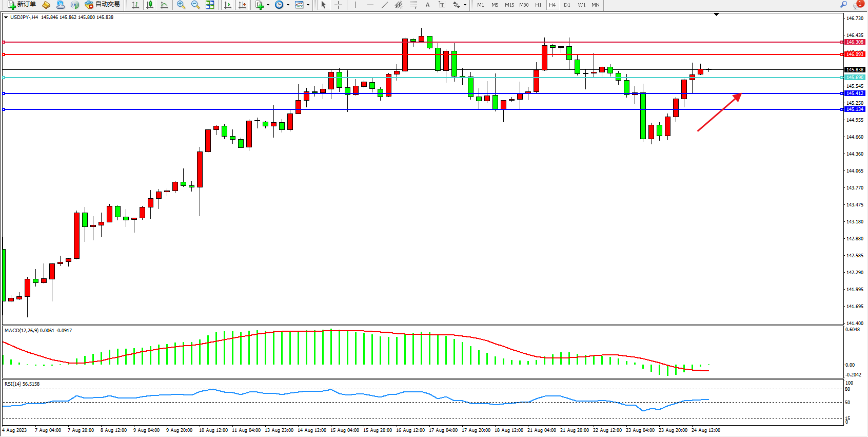
Task: Choose the Fibonacci retracement tool
Action: tap(413, 5)
